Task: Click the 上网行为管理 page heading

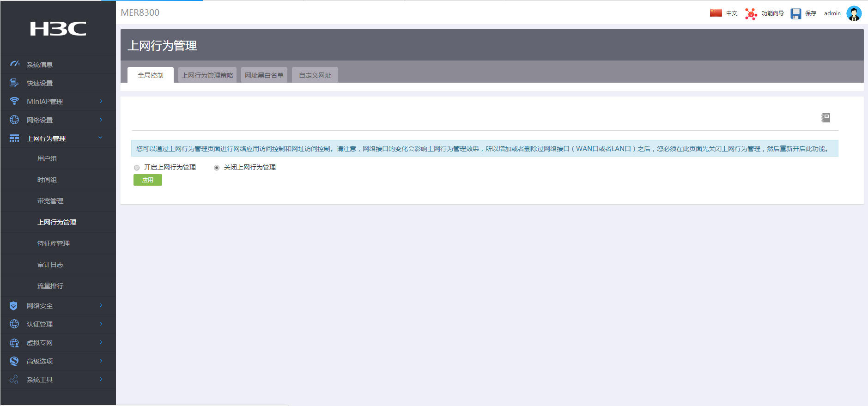Action: (x=162, y=45)
